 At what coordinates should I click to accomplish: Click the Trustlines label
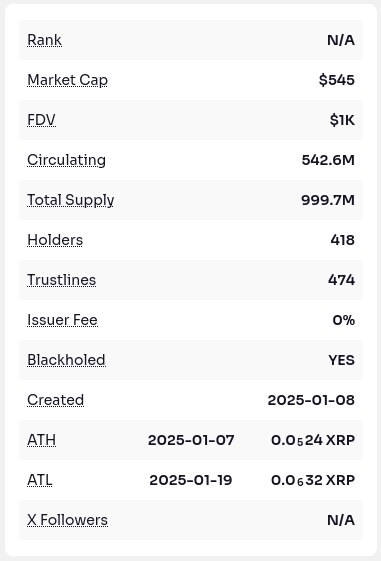(x=62, y=280)
